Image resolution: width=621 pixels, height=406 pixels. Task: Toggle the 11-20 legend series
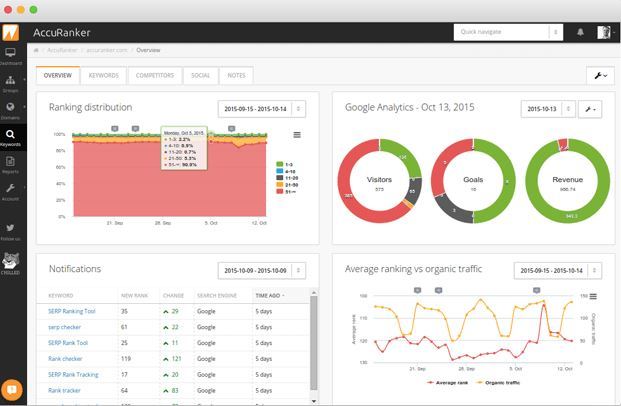[x=287, y=178]
